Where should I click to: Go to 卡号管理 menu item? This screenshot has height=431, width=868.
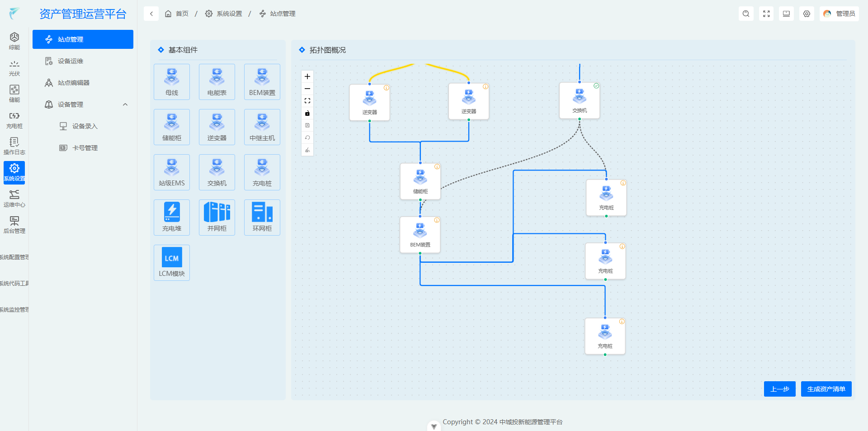coord(85,148)
